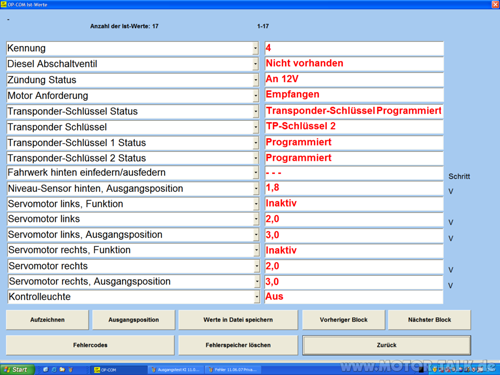Open the Windows Start button
This screenshot has width=500, height=375.
pos(17,369)
